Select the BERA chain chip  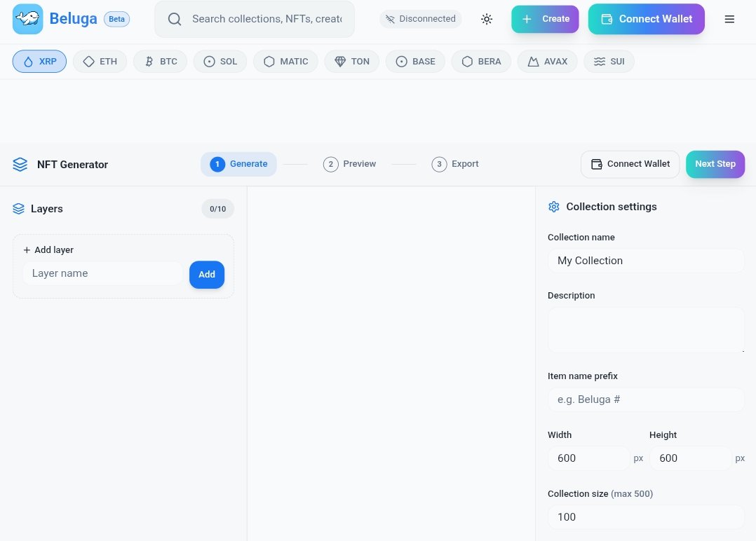click(x=481, y=62)
